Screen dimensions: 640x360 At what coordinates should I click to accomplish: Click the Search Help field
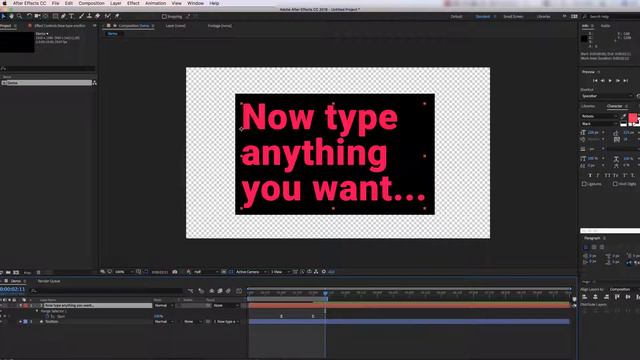click(611, 17)
